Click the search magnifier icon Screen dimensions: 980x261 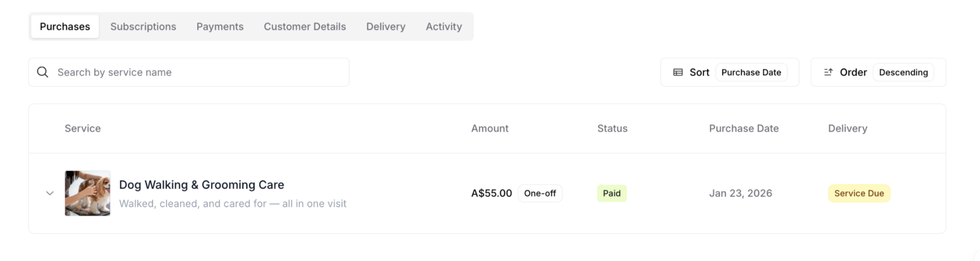pos(43,72)
